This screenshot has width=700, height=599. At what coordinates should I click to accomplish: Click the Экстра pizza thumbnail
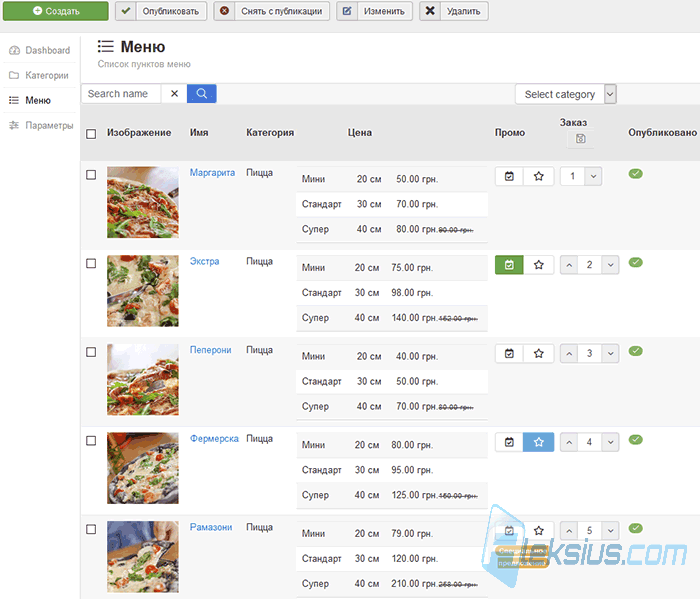click(x=143, y=291)
